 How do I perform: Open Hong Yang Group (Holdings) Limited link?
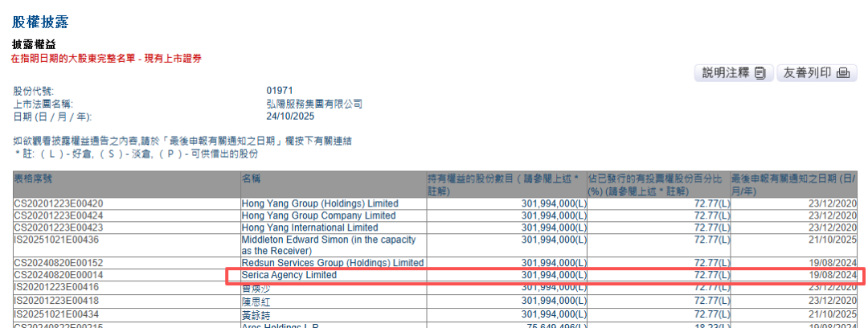(320, 203)
